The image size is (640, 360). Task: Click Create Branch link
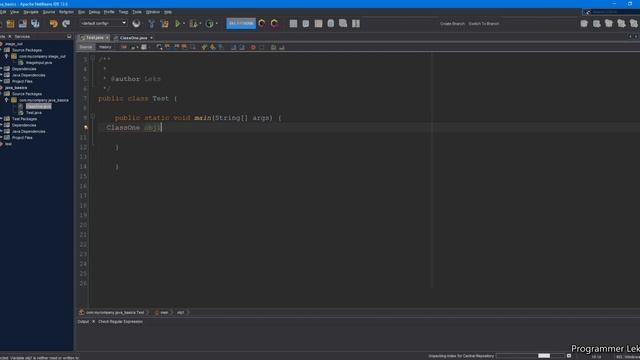pos(452,24)
